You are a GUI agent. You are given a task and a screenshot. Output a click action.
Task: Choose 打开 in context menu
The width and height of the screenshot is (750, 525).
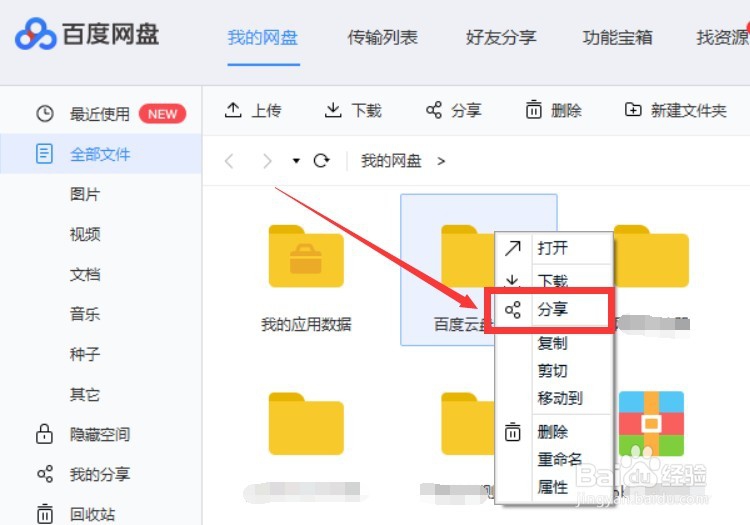553,248
